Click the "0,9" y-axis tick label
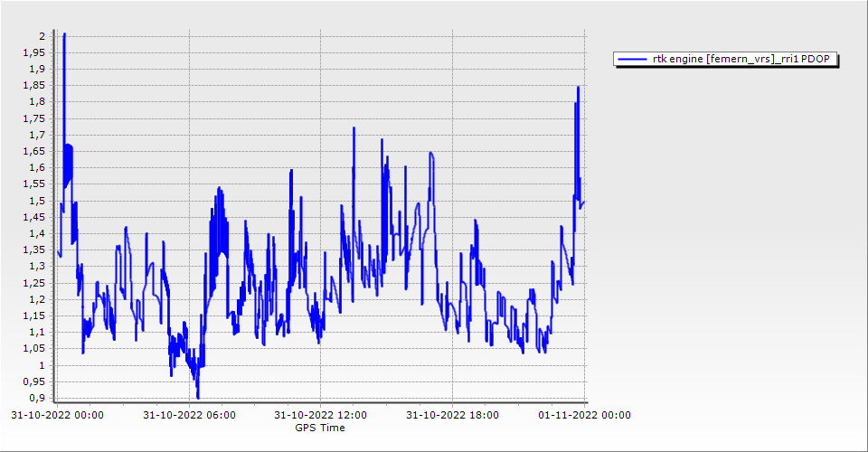The image size is (868, 452). tap(38, 399)
